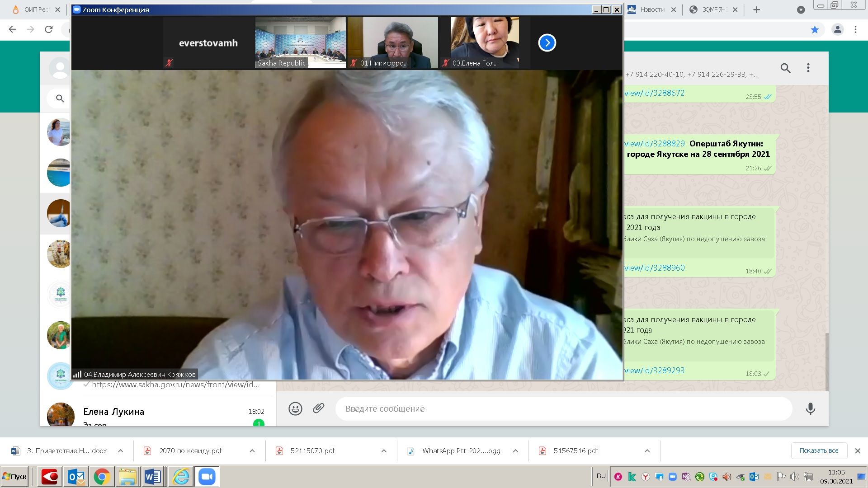Click the Показать все downloads button

(818, 450)
